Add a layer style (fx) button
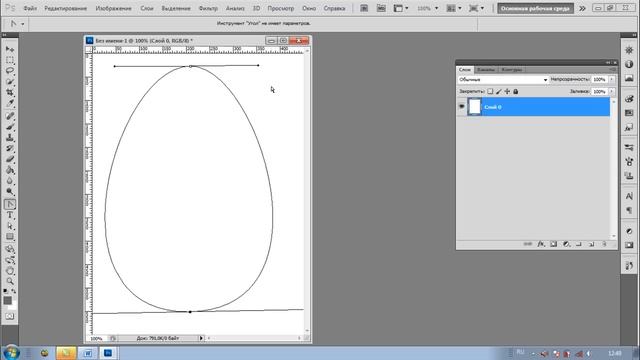 [x=541, y=244]
